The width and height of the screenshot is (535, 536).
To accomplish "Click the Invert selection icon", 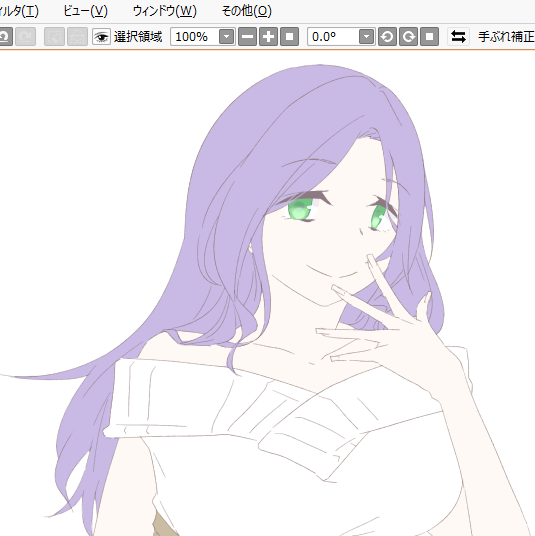I will tap(77, 37).
